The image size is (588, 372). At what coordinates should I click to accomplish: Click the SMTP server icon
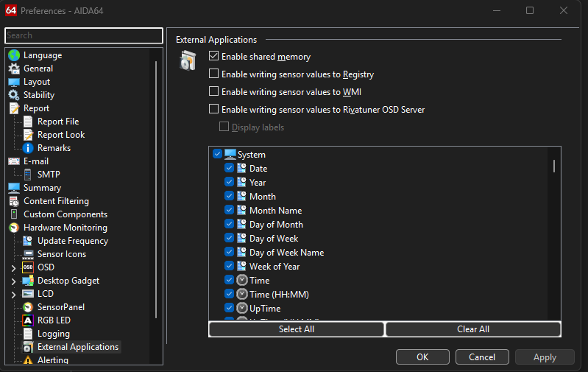click(x=28, y=175)
